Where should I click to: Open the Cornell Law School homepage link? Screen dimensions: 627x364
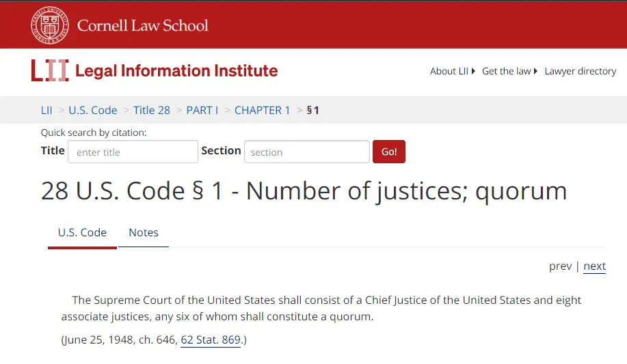pos(142,26)
